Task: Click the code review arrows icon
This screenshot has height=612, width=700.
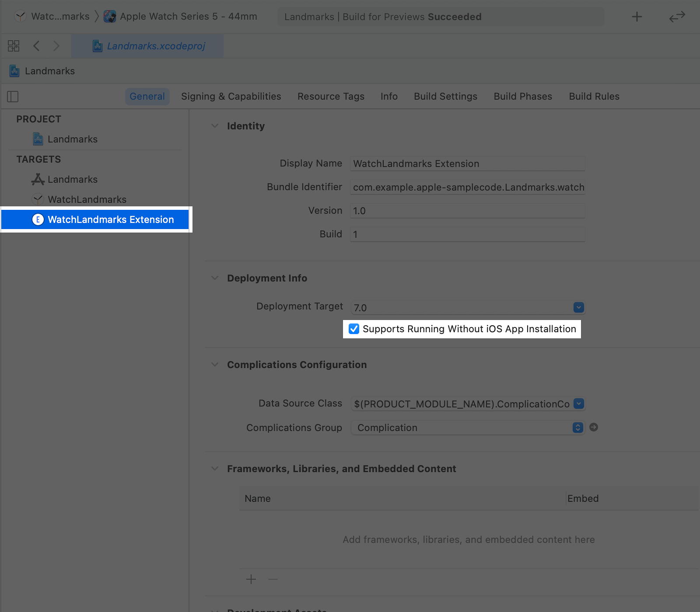Action: click(x=677, y=17)
